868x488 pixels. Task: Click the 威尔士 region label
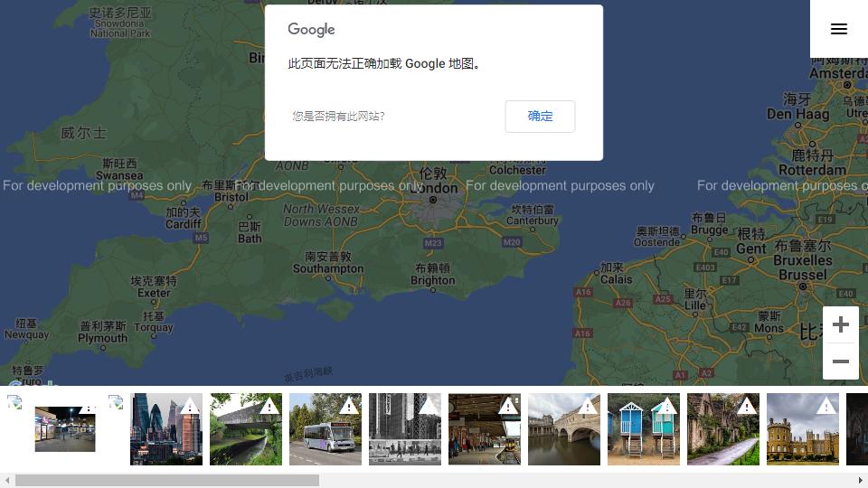(x=83, y=133)
